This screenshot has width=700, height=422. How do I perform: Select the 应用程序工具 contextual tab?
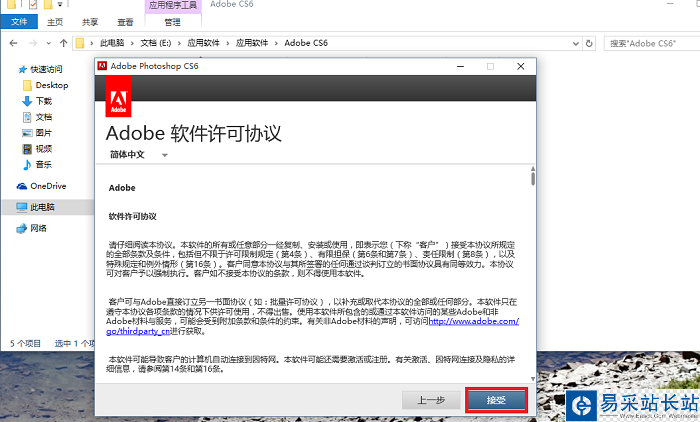point(173,5)
